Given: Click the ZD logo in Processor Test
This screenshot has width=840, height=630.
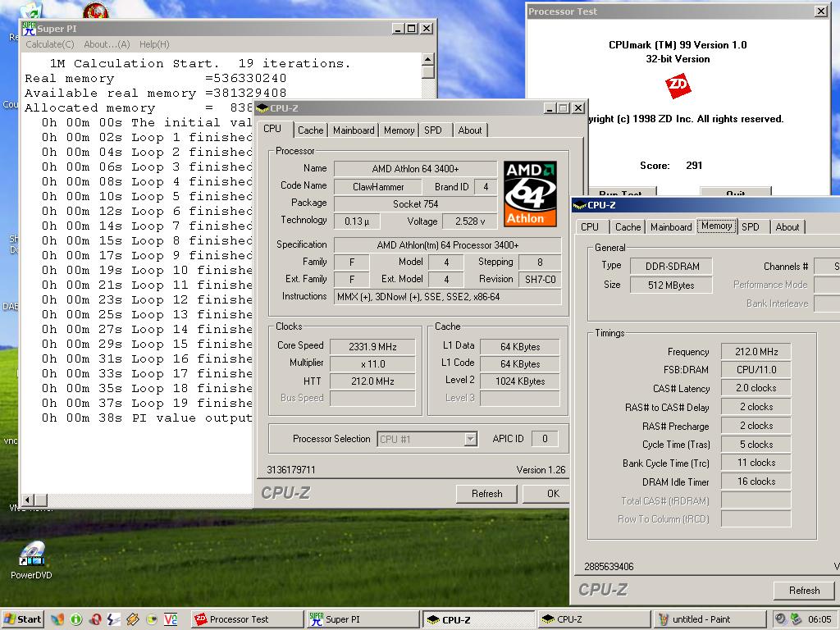Looking at the screenshot, I should coord(678,86).
